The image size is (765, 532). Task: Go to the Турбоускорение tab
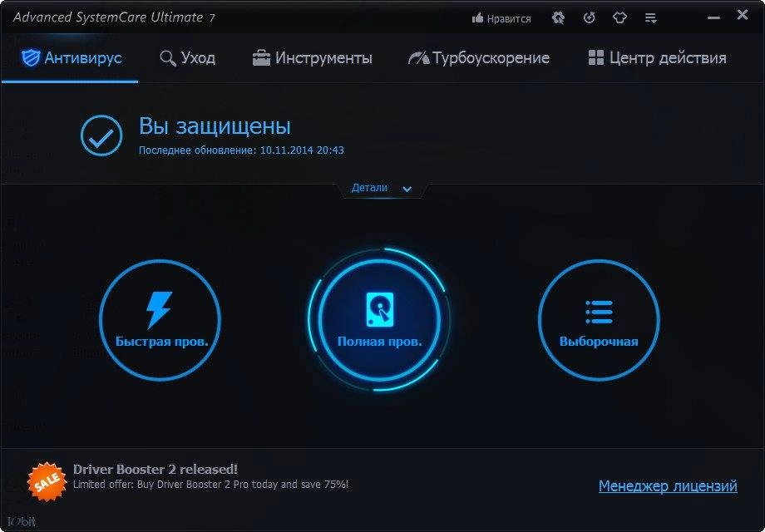tap(479, 58)
